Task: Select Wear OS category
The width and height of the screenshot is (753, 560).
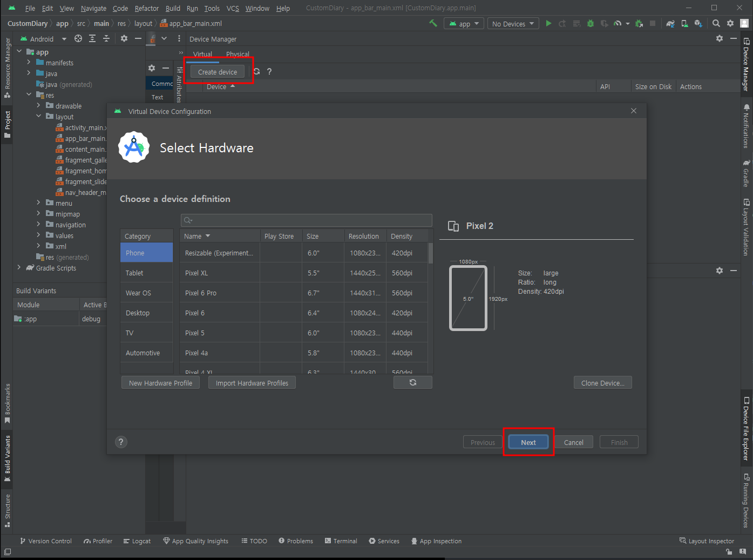Action: [147, 293]
